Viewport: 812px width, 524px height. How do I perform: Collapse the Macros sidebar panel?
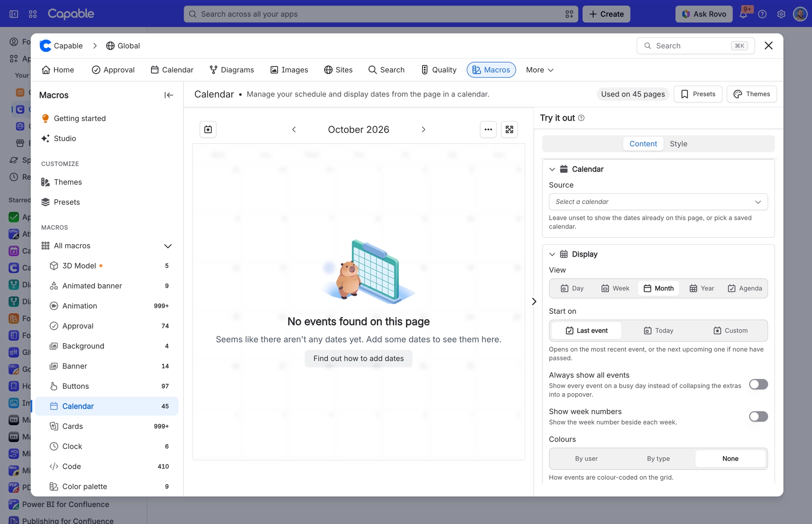point(168,95)
